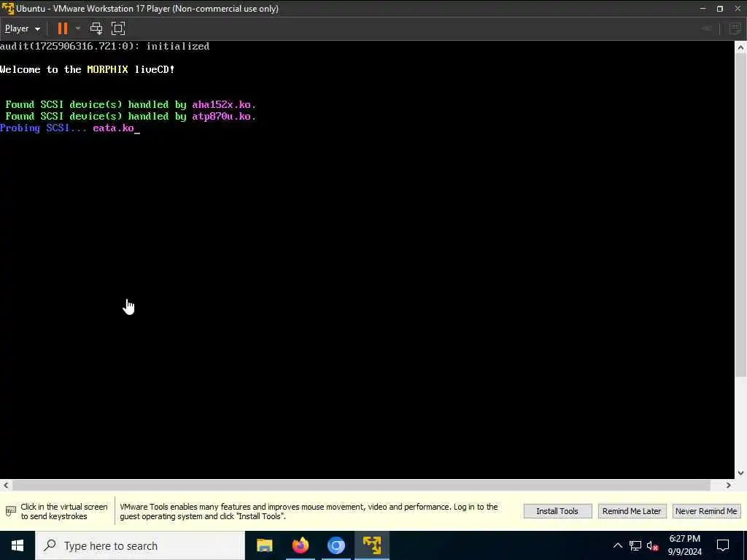Image resolution: width=747 pixels, height=560 pixels.
Task: Click Never Remind Me button
Action: (x=706, y=511)
